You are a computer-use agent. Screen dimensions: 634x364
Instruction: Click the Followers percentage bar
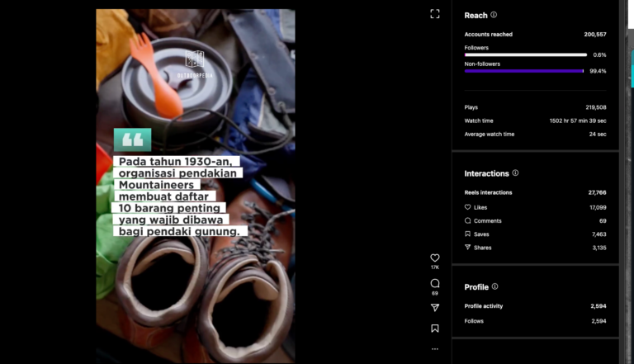click(525, 54)
